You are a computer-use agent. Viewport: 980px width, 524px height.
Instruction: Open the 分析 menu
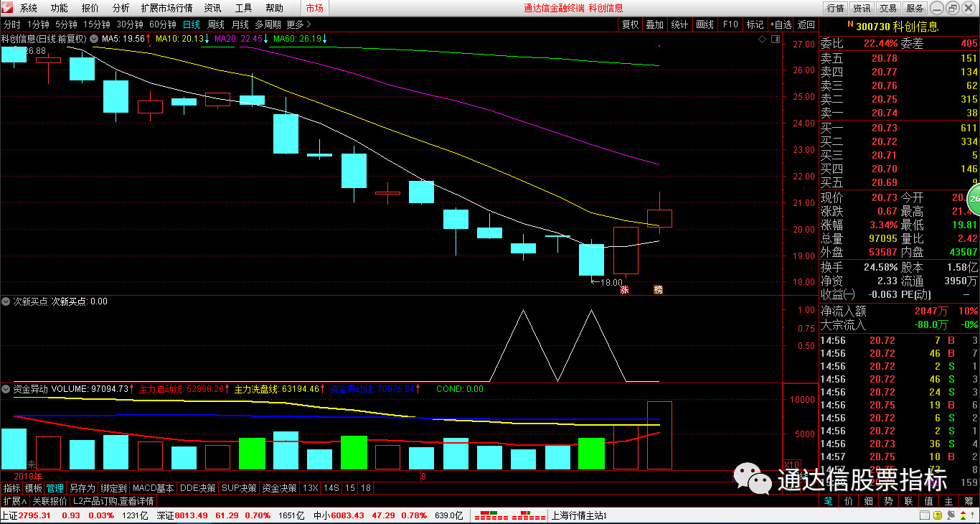point(121,8)
